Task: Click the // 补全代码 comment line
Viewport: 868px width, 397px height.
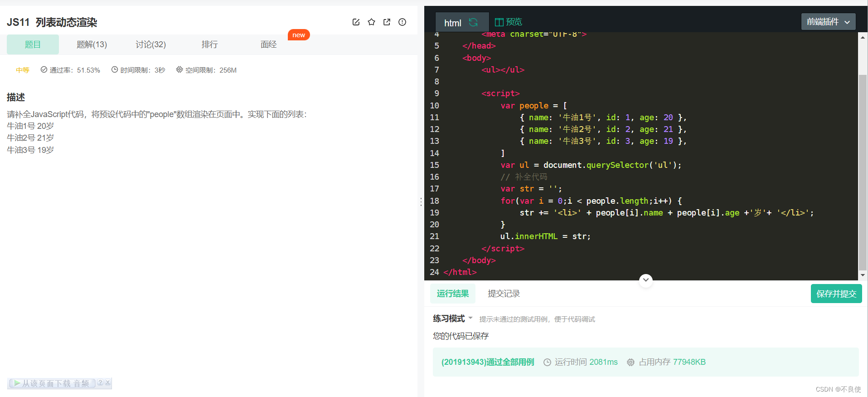Action: [x=524, y=177]
